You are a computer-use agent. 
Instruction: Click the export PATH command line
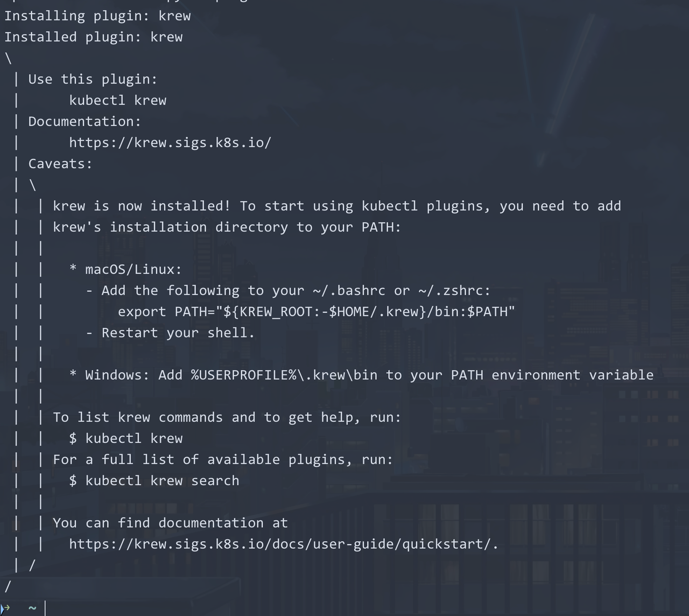click(316, 312)
